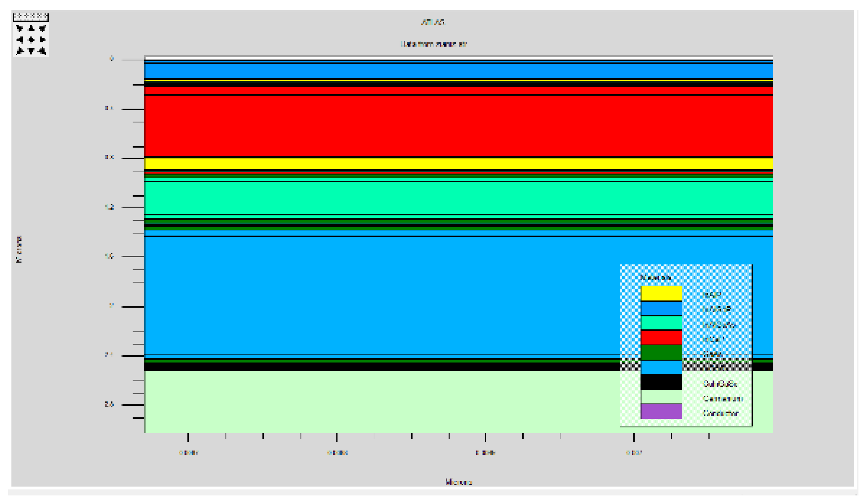Pan the plot view left
Image resolution: width=867 pixels, height=504 pixels.
20,40
